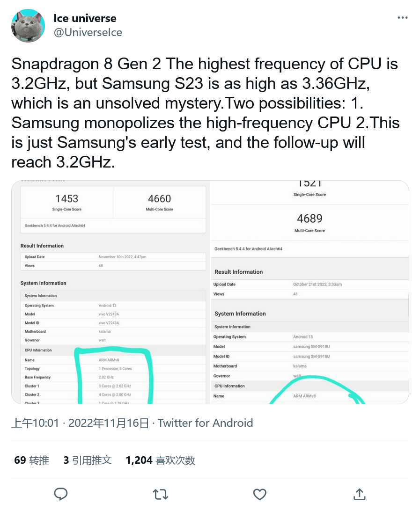Screen dimensions: 420x511
Task: Click the share upload icon
Action: click(359, 494)
